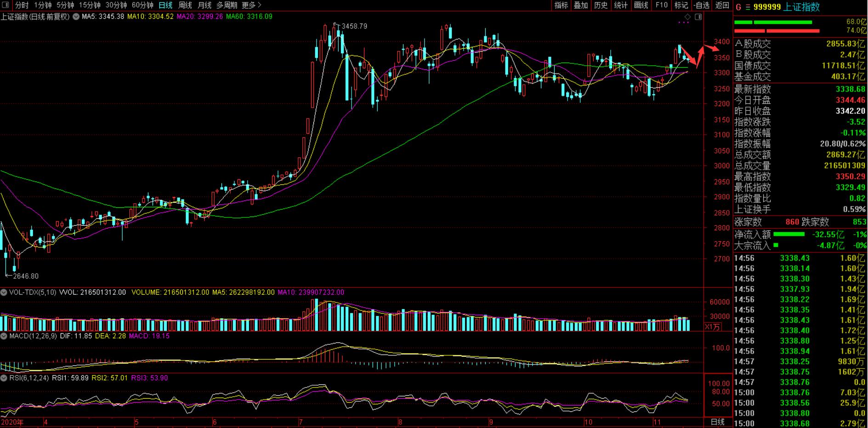Open the 指标 indicator menu

(x=561, y=5)
